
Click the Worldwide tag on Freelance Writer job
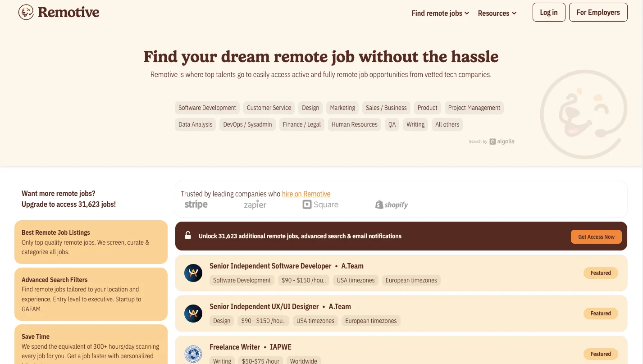click(x=304, y=361)
